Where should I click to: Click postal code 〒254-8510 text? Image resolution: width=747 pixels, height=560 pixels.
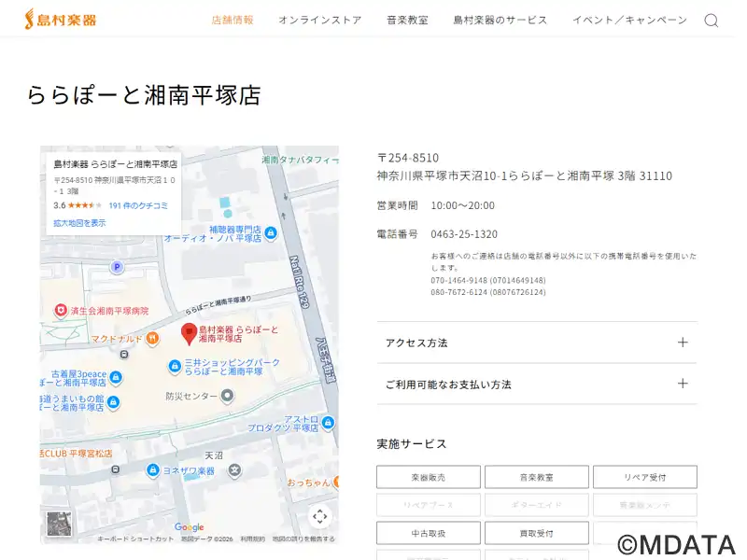[408, 158]
